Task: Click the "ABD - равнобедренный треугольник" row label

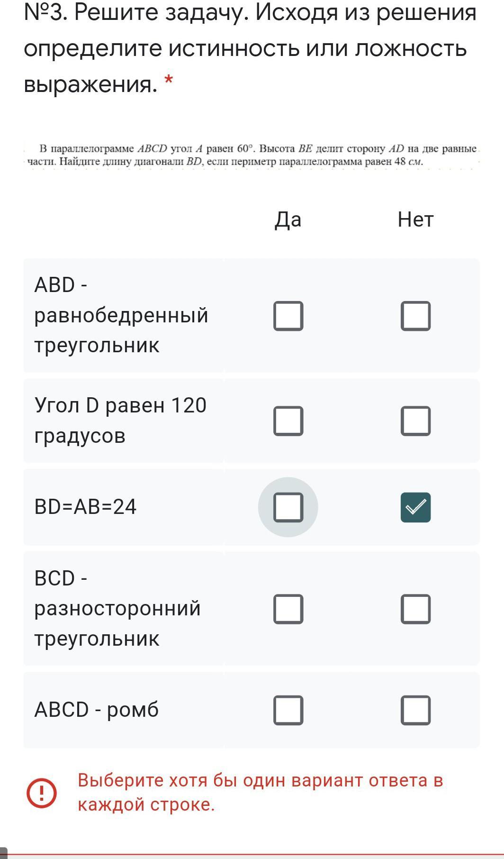Action: 121,315
